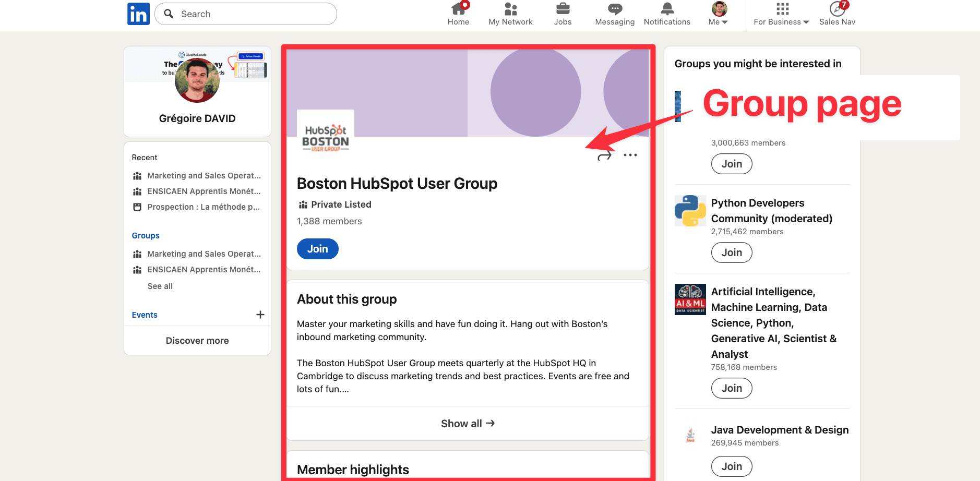Open the My Network icon
This screenshot has width=980, height=481.
[x=510, y=8]
